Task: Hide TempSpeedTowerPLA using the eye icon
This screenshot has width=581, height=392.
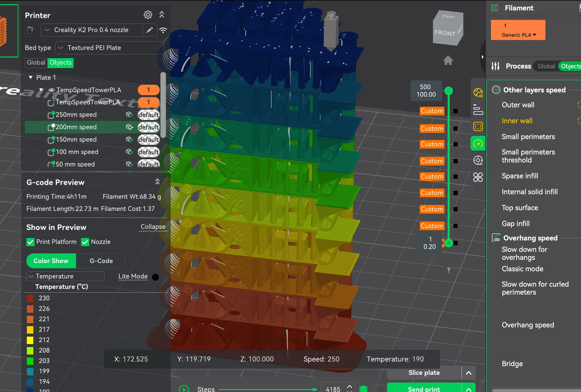Action: [51, 90]
